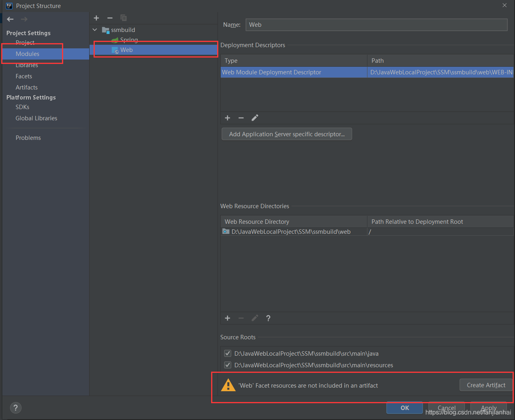Remove web resource directory with the minus icon
515x420 pixels.
[241, 318]
